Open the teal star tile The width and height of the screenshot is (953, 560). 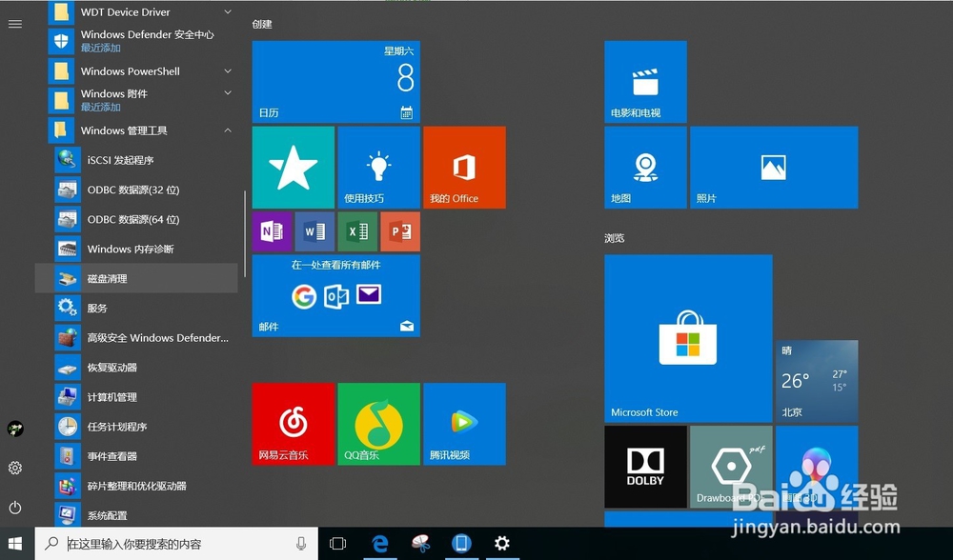point(293,168)
